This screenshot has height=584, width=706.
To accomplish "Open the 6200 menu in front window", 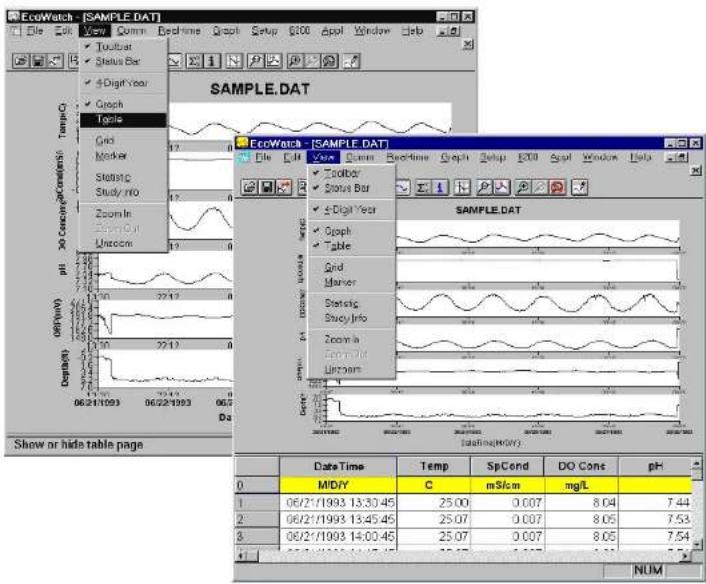I will click(528, 157).
